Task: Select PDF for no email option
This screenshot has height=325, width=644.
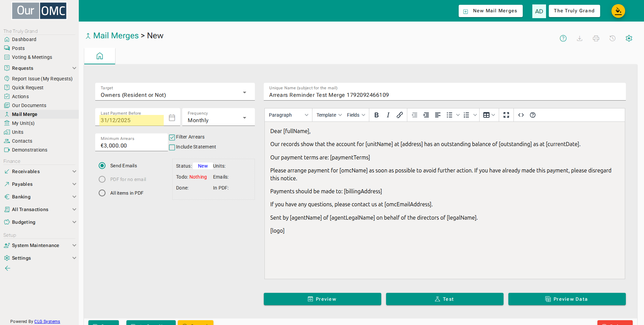Action: (x=102, y=179)
